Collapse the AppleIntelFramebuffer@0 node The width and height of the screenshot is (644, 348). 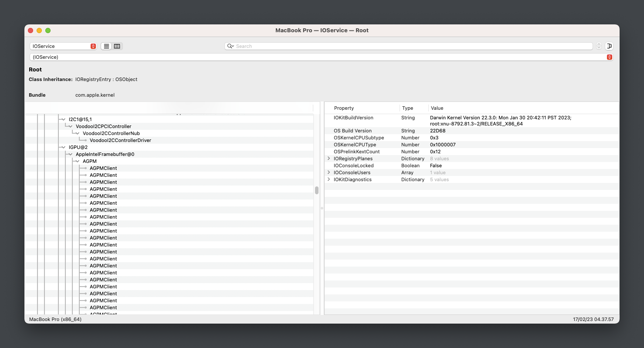tap(71, 154)
